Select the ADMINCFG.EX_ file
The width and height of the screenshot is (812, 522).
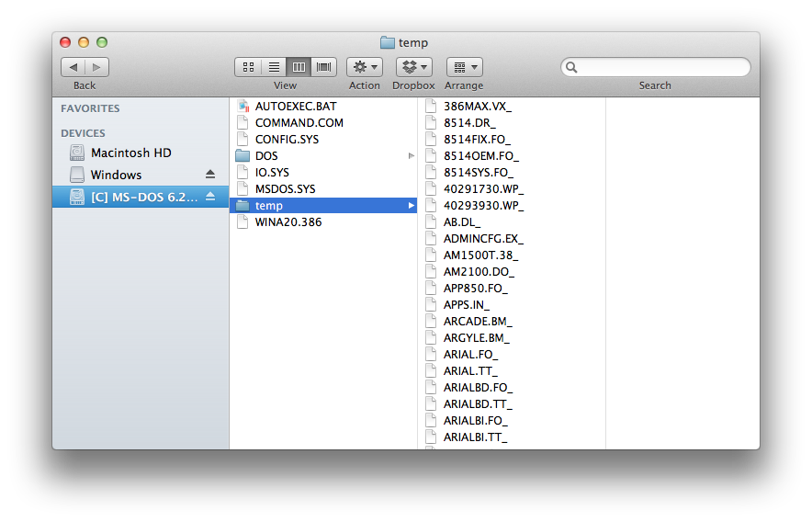coord(512,239)
